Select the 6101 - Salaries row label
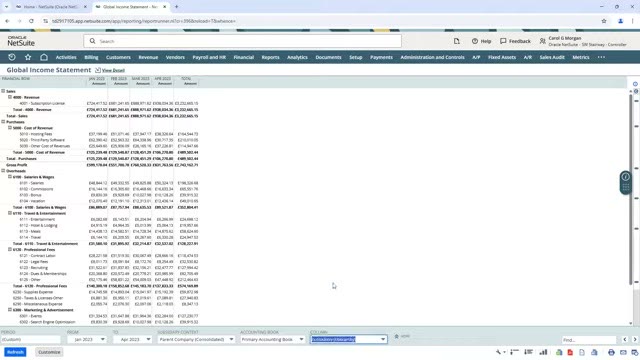This screenshot has height=360, width=640. pos(32,183)
